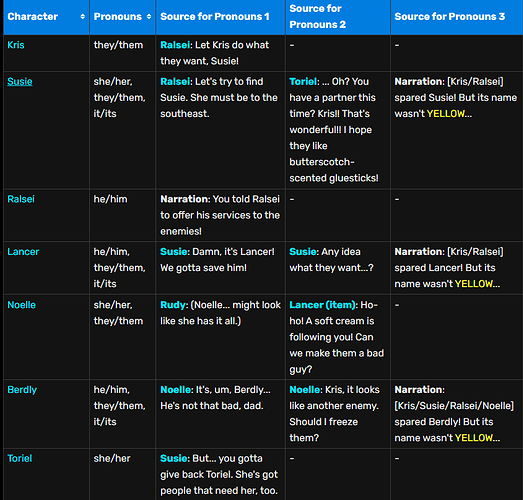Open Noelle character link in first column
This screenshot has height=500, width=523.
[21, 305]
